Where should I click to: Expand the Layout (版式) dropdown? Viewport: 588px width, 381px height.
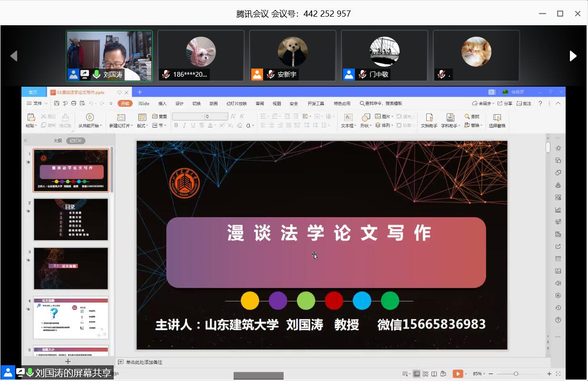[x=142, y=126]
